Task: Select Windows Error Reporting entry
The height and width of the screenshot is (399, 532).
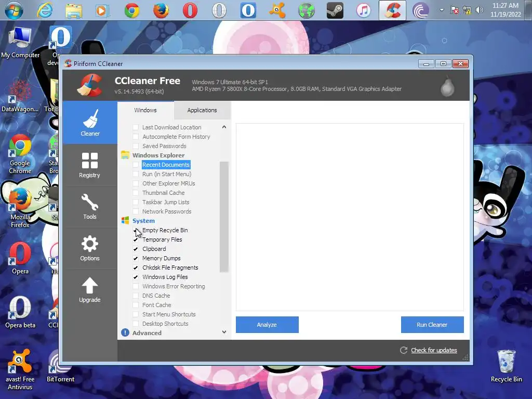Action: point(174,286)
